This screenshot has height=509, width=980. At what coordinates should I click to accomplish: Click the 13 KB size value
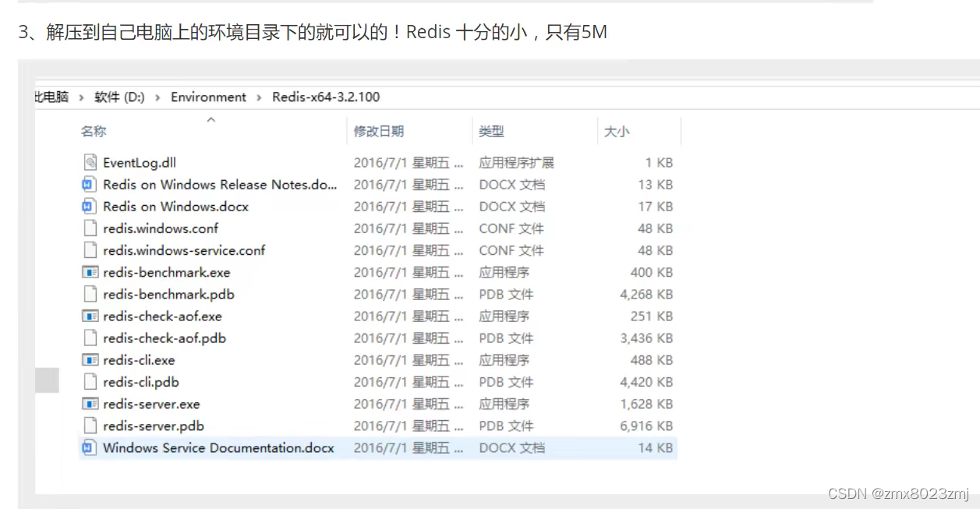point(655,185)
